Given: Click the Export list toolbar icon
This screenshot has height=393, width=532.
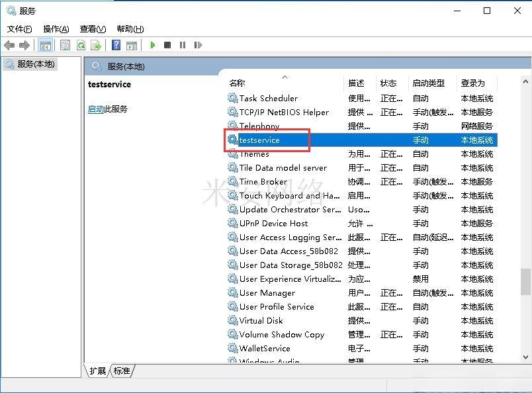Looking at the screenshot, I should pos(96,45).
